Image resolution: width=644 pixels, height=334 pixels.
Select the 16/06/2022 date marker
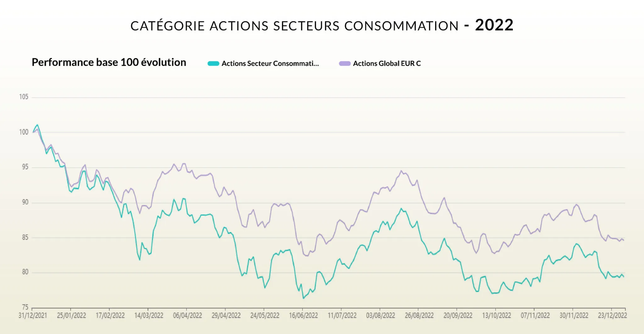[x=303, y=315]
